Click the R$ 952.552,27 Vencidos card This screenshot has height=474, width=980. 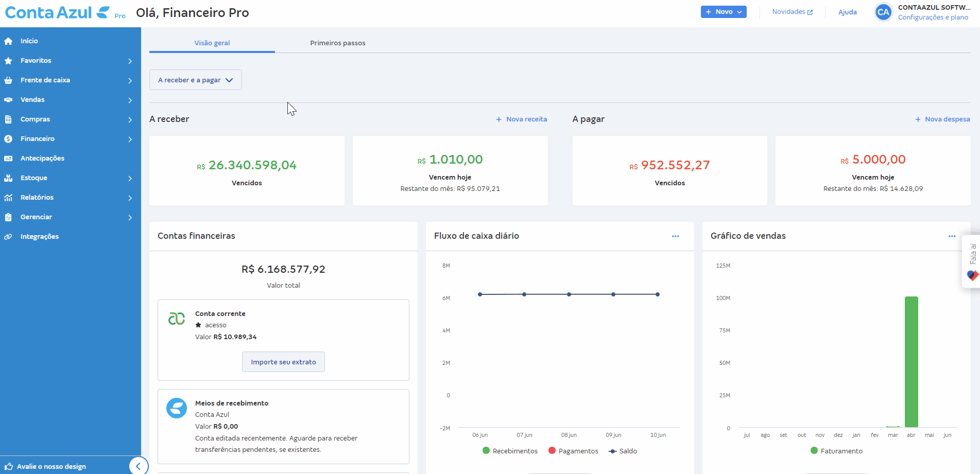[670, 171]
